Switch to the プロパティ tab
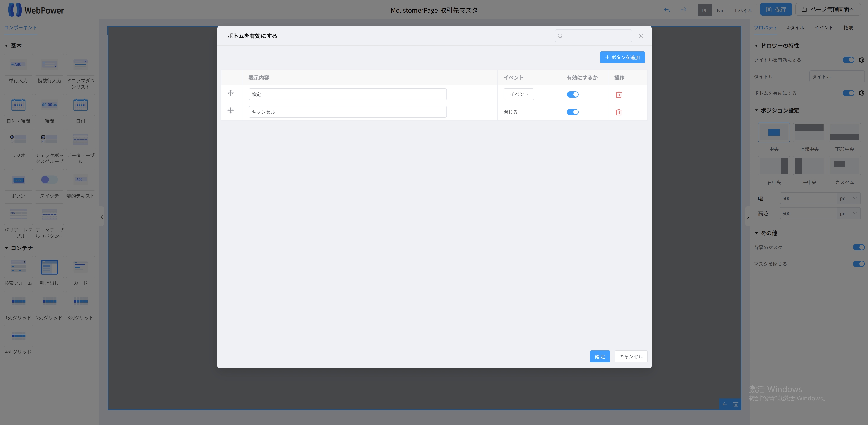Viewport: 868px width, 425px height. 765,28
